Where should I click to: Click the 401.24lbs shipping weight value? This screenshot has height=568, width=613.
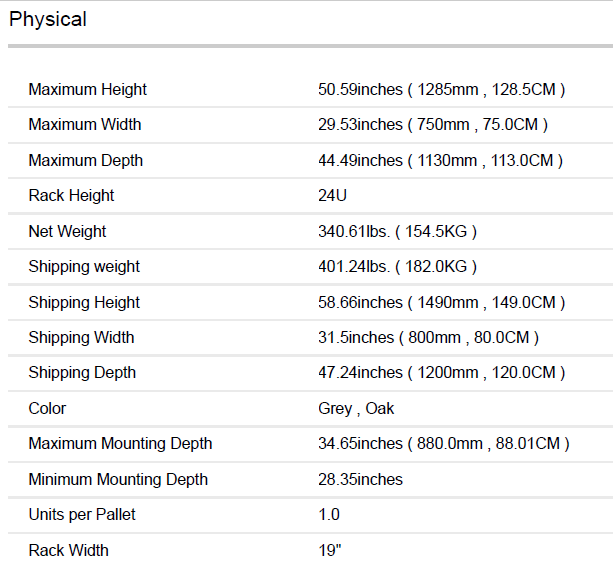pyautogui.click(x=397, y=267)
